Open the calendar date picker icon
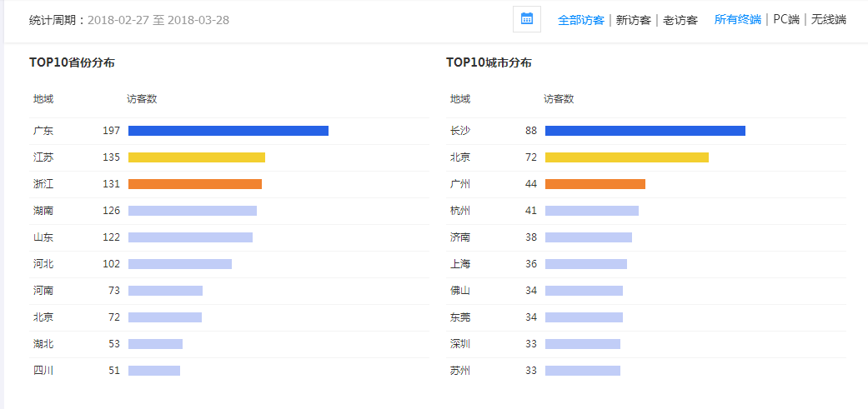This screenshot has height=409, width=868. (526, 19)
